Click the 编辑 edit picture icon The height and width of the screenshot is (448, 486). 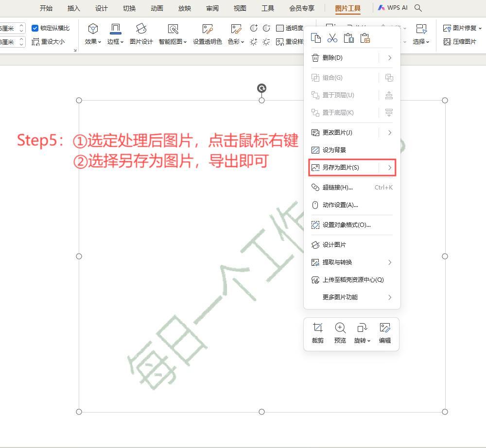tap(384, 333)
